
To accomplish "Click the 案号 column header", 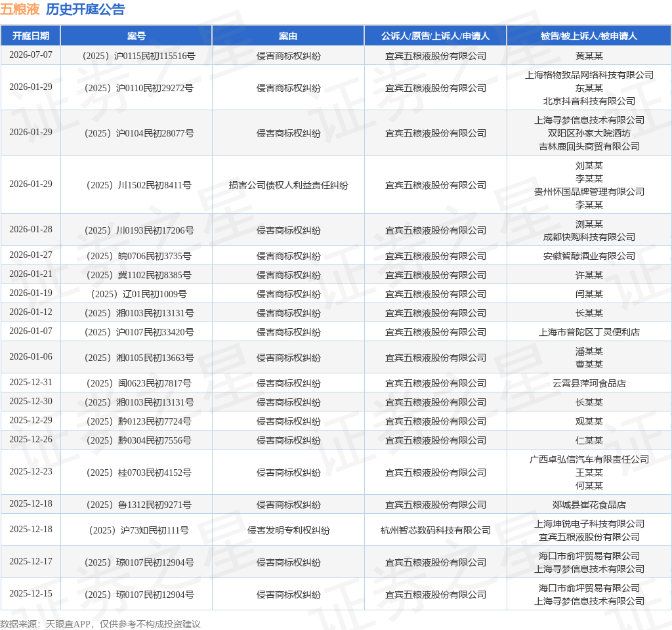I will pyautogui.click(x=136, y=36).
